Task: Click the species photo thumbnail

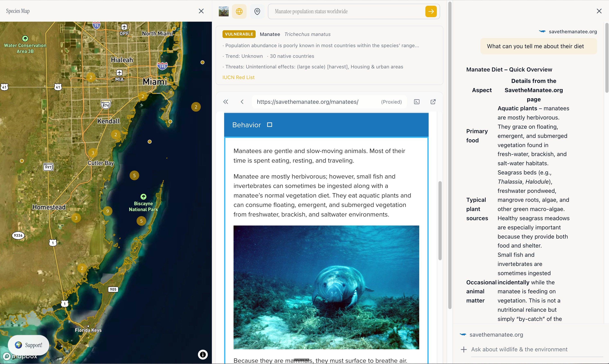Action: click(224, 11)
